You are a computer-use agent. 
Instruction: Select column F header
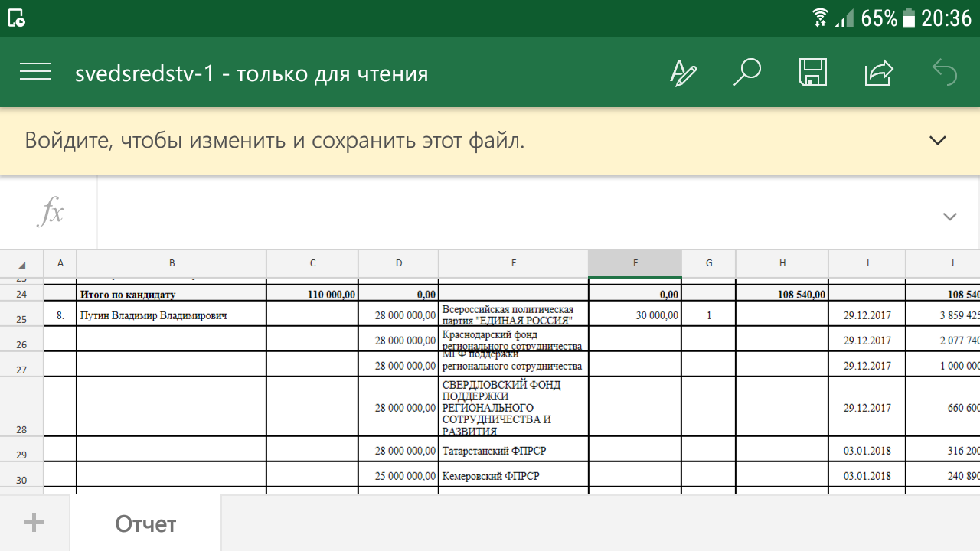[635, 263]
